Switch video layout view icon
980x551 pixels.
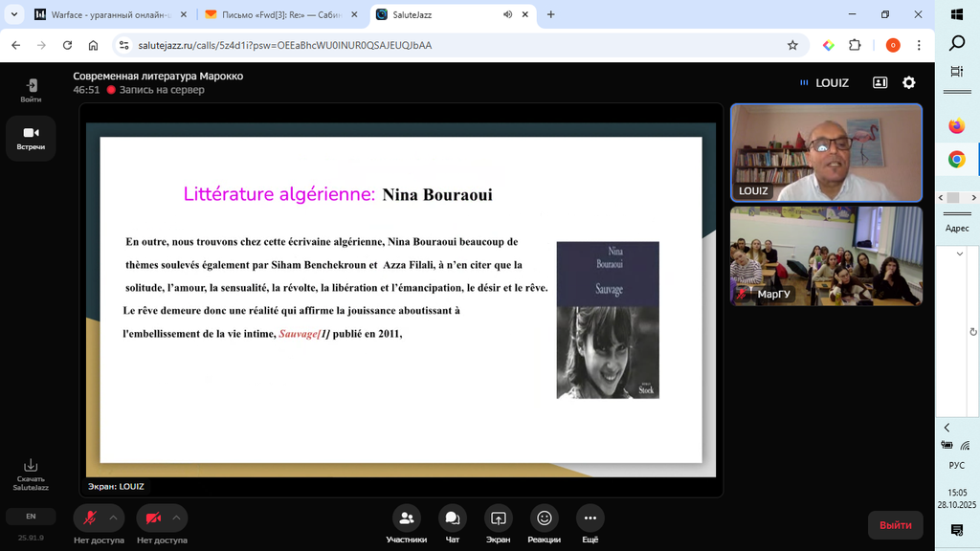point(880,83)
